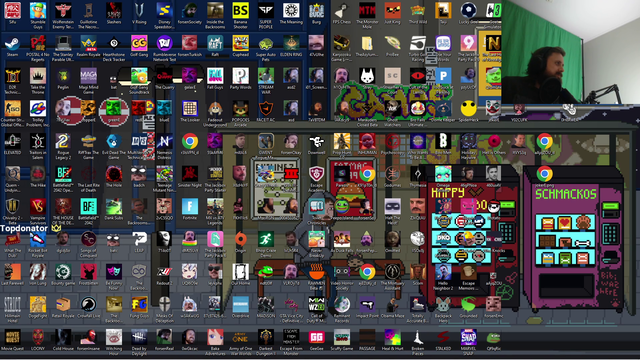The image size is (640, 360).
Task: Click the webcam feed thumbnail
Action: (x=571, y=52)
